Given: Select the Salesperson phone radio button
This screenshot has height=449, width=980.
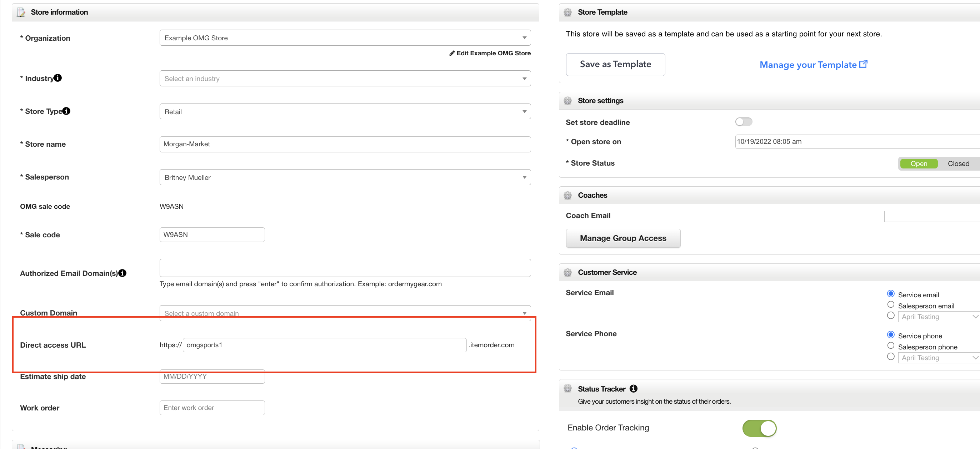Looking at the screenshot, I should 891,345.
